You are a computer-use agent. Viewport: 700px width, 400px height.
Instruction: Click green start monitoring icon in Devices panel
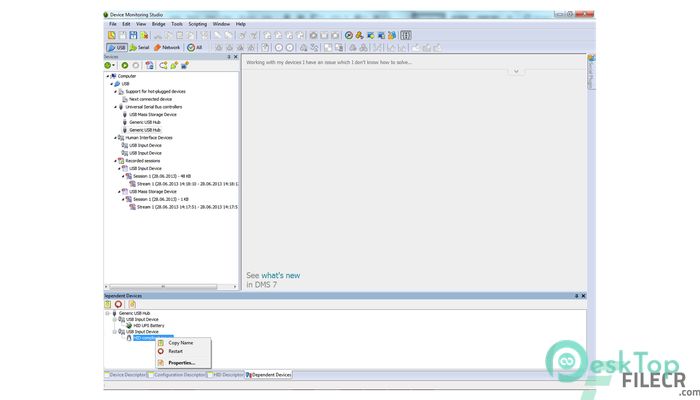(x=125, y=66)
